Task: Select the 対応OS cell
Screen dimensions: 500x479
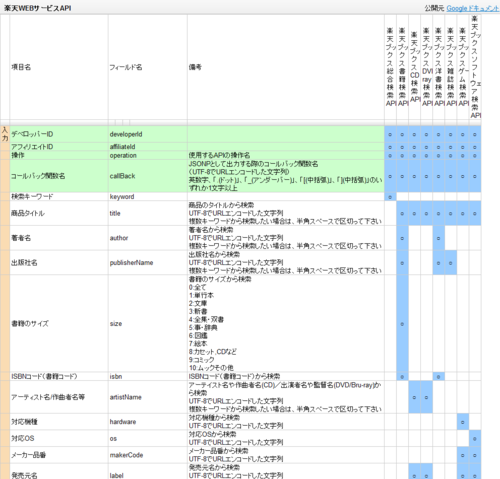Action: (x=59, y=438)
